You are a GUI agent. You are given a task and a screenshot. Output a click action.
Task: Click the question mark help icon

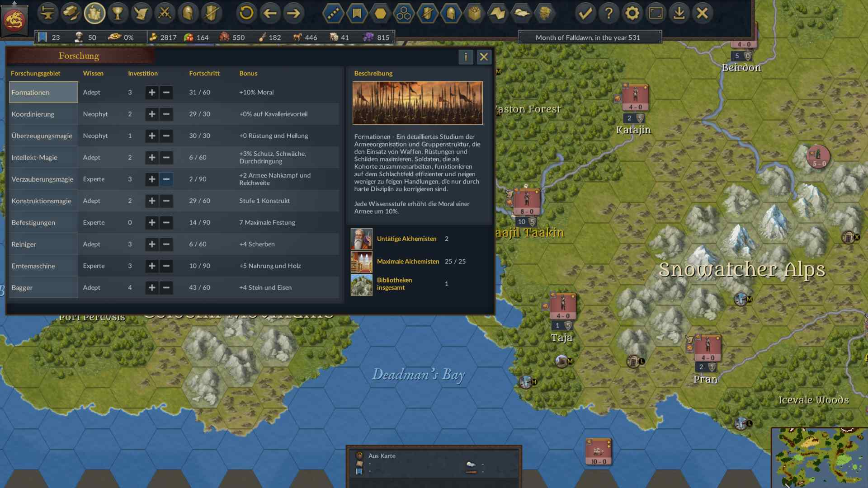click(609, 13)
